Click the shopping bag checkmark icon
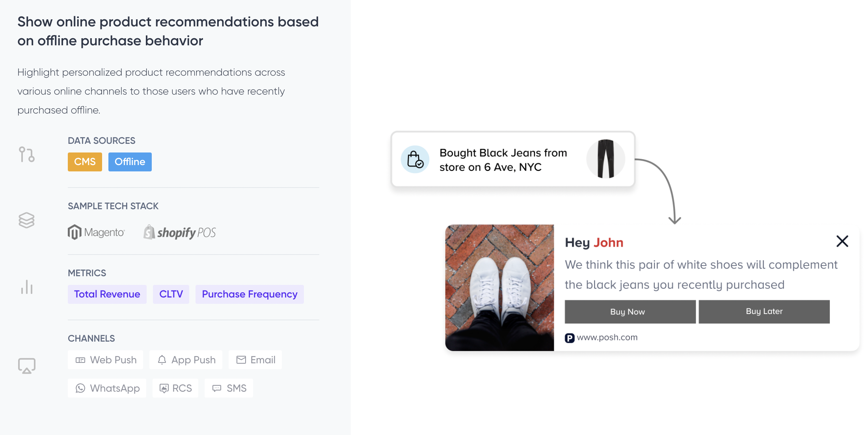The width and height of the screenshot is (868, 435). (415, 160)
